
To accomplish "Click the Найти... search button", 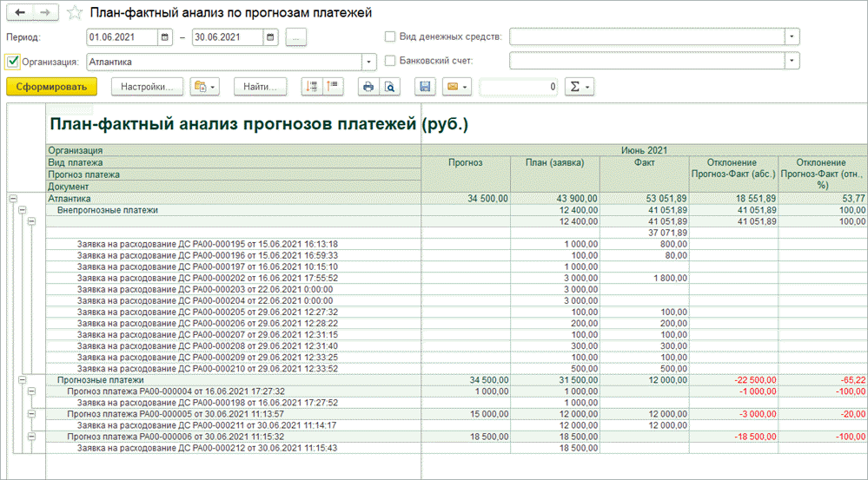I will (x=260, y=87).
